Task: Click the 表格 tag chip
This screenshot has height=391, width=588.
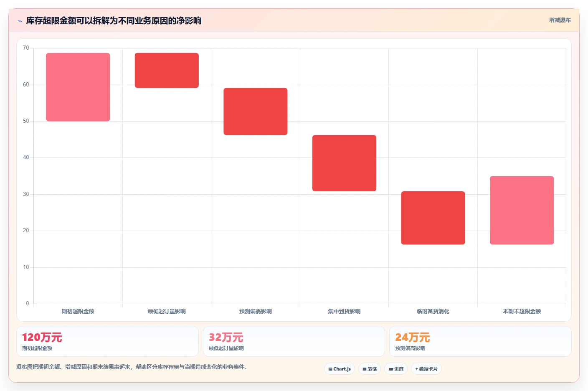Action: click(x=370, y=369)
